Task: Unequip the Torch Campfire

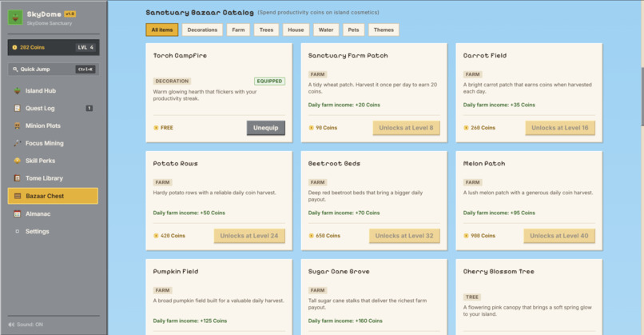Action: point(266,128)
